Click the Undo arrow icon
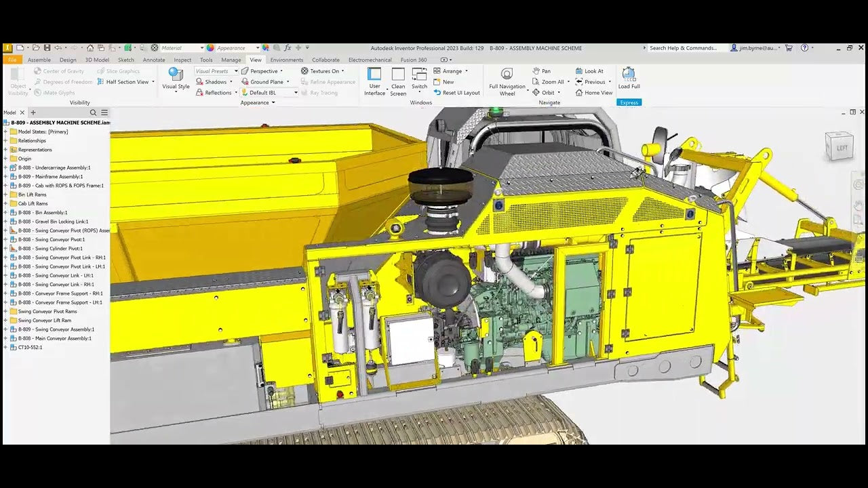 coord(58,48)
